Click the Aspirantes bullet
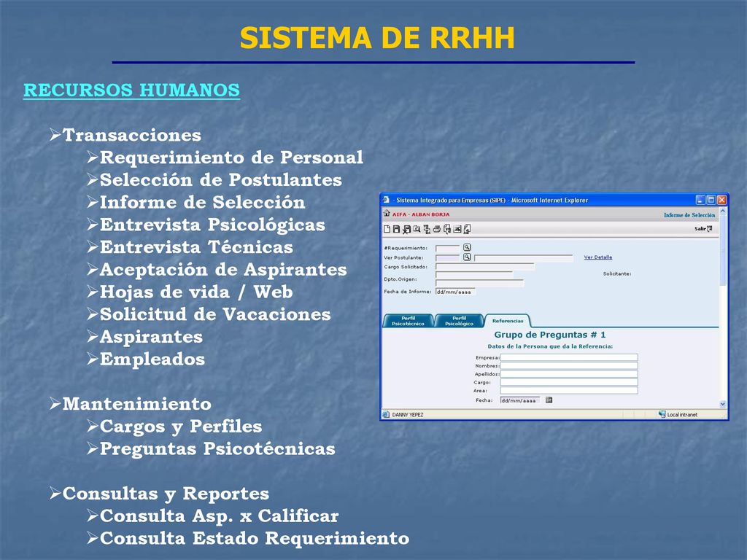The height and width of the screenshot is (560, 747). pos(151,337)
